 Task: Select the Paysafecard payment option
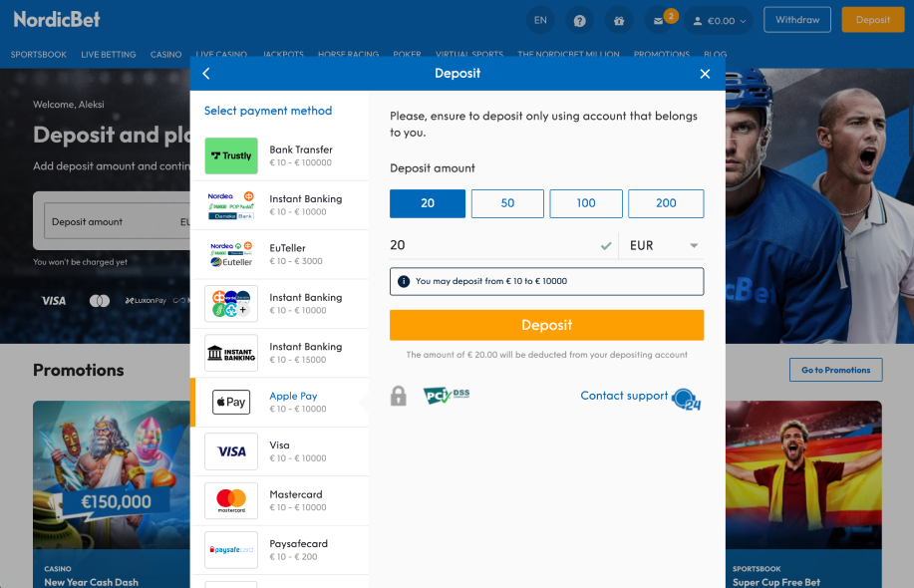coord(284,549)
